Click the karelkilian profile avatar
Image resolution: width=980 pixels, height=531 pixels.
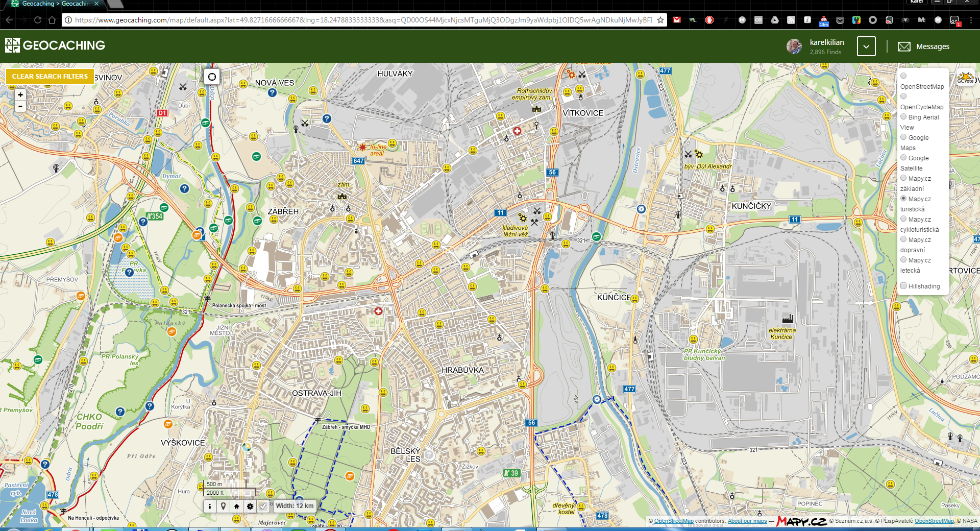coord(794,46)
